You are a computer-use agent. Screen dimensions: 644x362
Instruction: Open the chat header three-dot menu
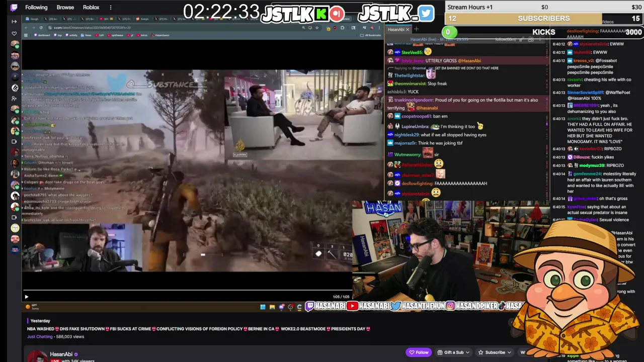(x=540, y=39)
